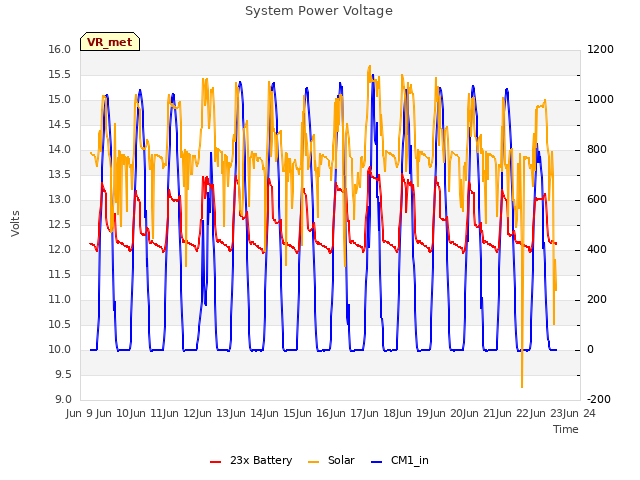
Task: Click the 14.0 left axis value
Action: pos(60,149)
